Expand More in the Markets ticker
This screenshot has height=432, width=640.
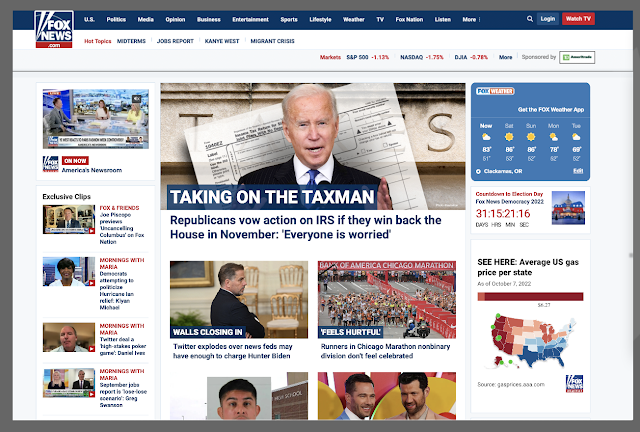pyautogui.click(x=505, y=57)
